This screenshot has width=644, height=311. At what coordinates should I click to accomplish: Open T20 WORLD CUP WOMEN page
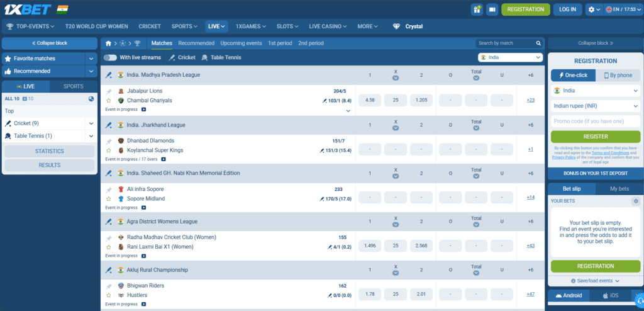pos(96,26)
